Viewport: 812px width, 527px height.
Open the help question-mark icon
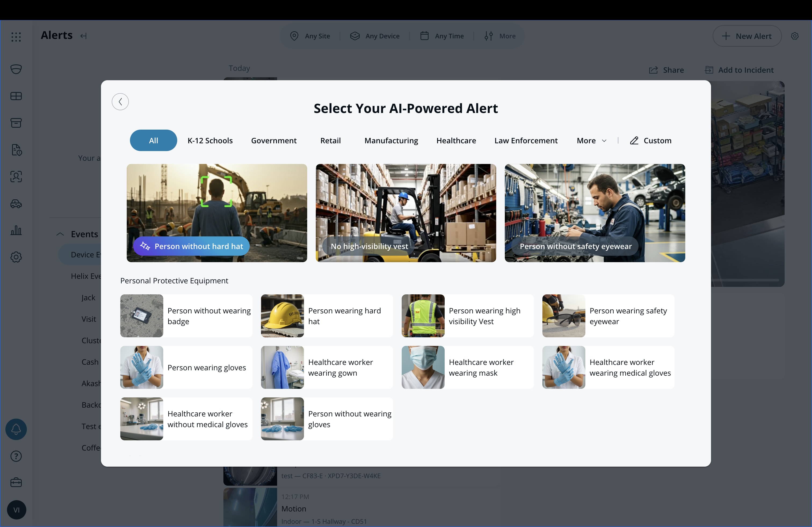pyautogui.click(x=16, y=456)
